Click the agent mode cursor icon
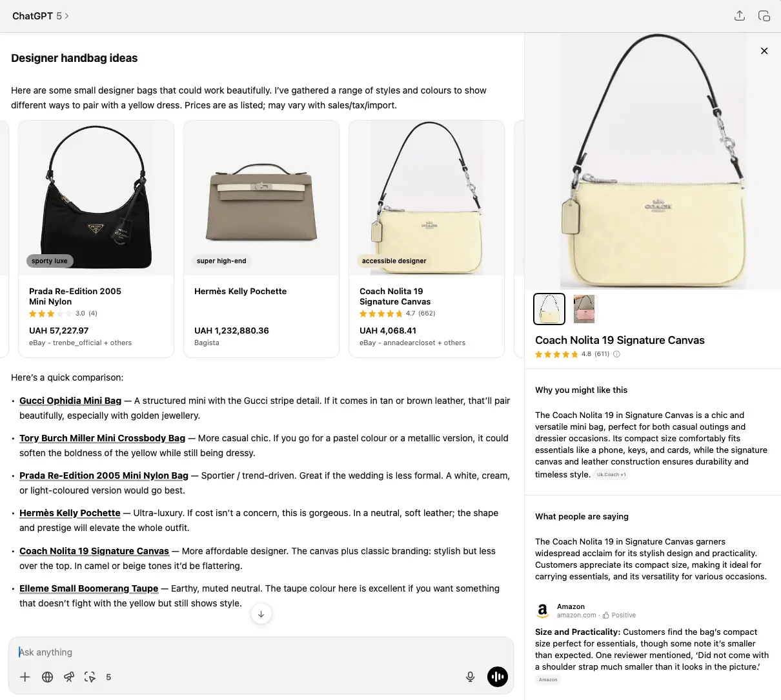Viewport: 781px width, 700px height. pyautogui.click(x=90, y=677)
